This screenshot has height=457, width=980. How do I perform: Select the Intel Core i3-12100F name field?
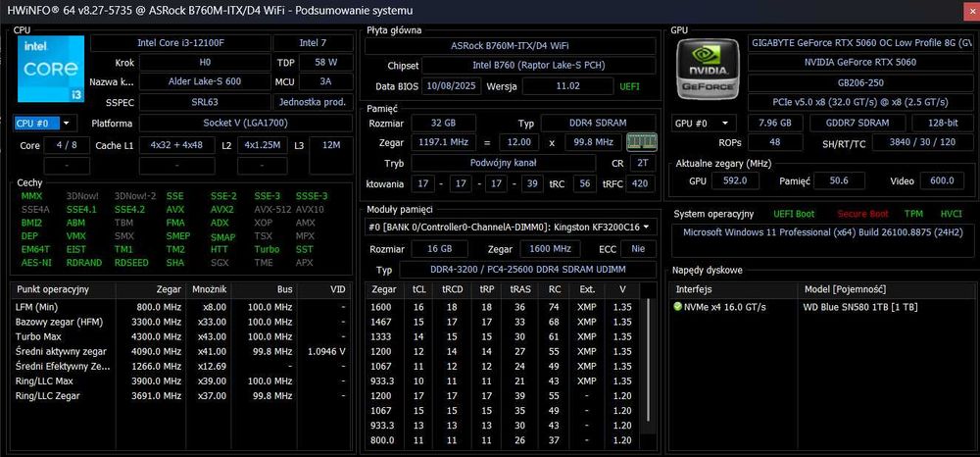180,43
